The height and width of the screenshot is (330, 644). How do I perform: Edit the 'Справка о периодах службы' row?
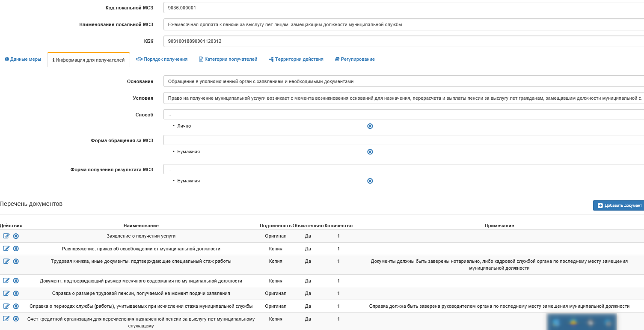(x=6, y=306)
